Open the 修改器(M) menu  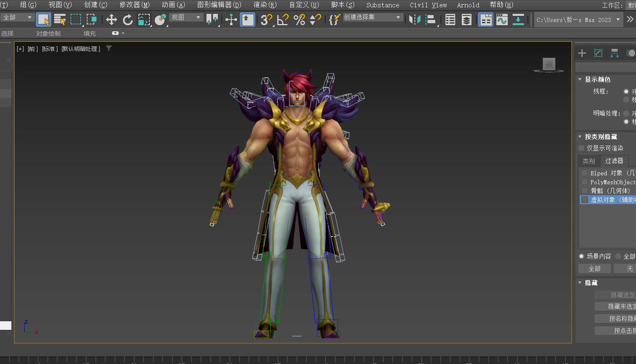[x=135, y=5]
